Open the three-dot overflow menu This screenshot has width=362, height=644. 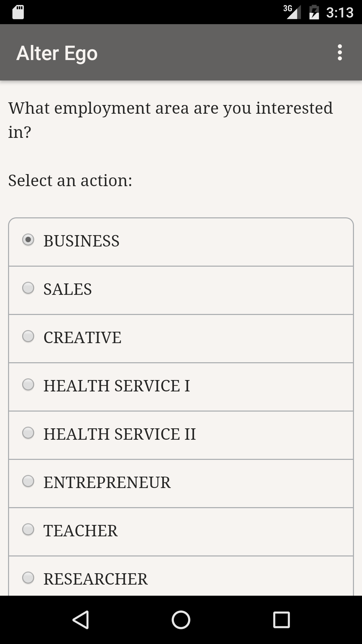(340, 53)
